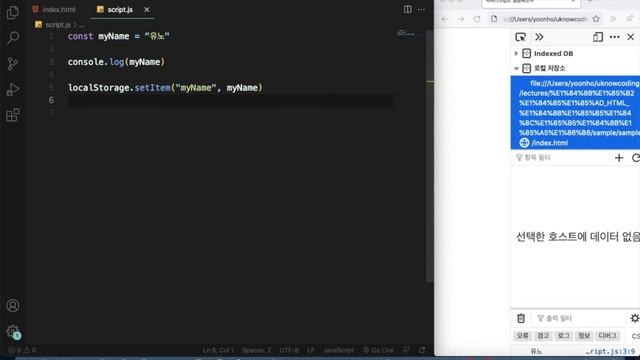Image resolution: width=640 pixels, height=360 pixels.
Task: Clear the console with trash icon
Action: (x=521, y=318)
